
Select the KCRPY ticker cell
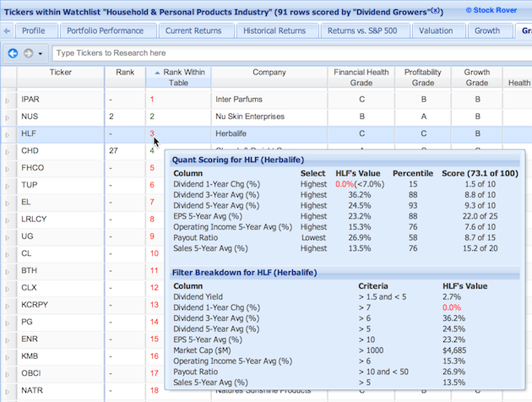(61, 305)
